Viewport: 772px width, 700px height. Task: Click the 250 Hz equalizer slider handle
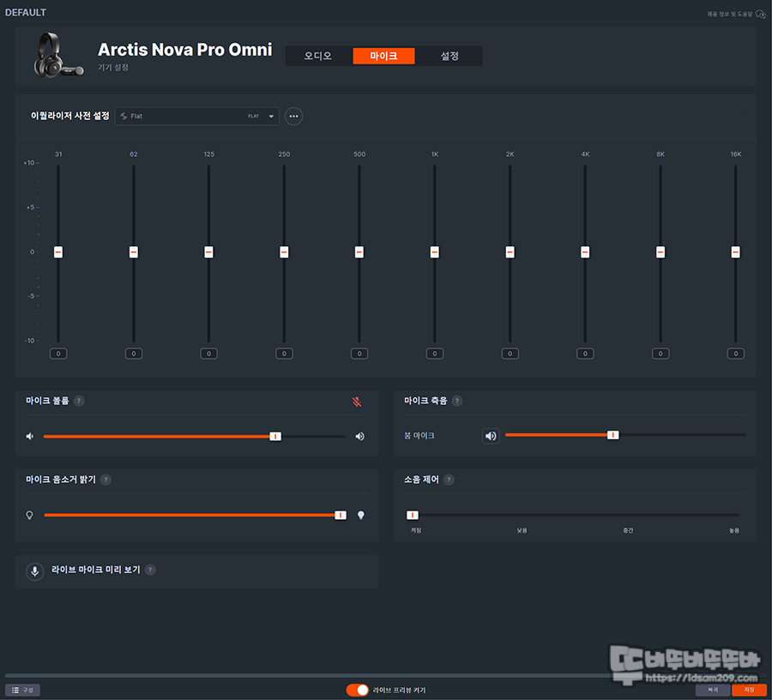[x=284, y=252]
